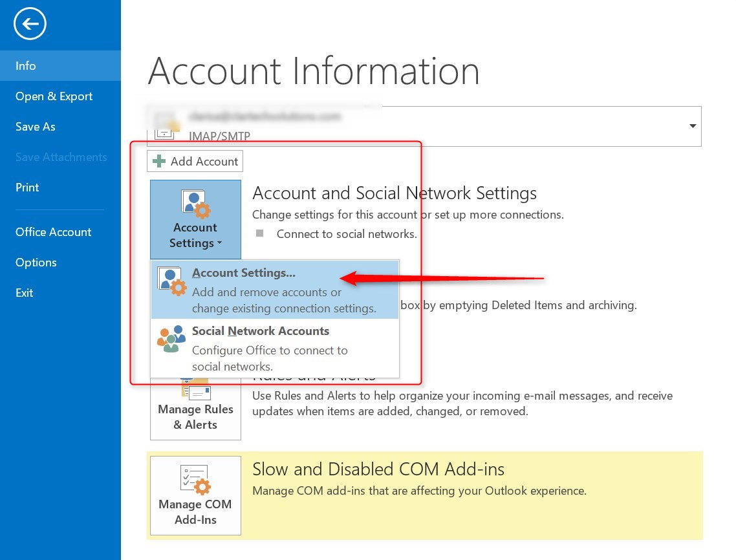Image resolution: width=736 pixels, height=560 pixels.
Task: Click the green Add Account plus icon
Action: (x=159, y=160)
